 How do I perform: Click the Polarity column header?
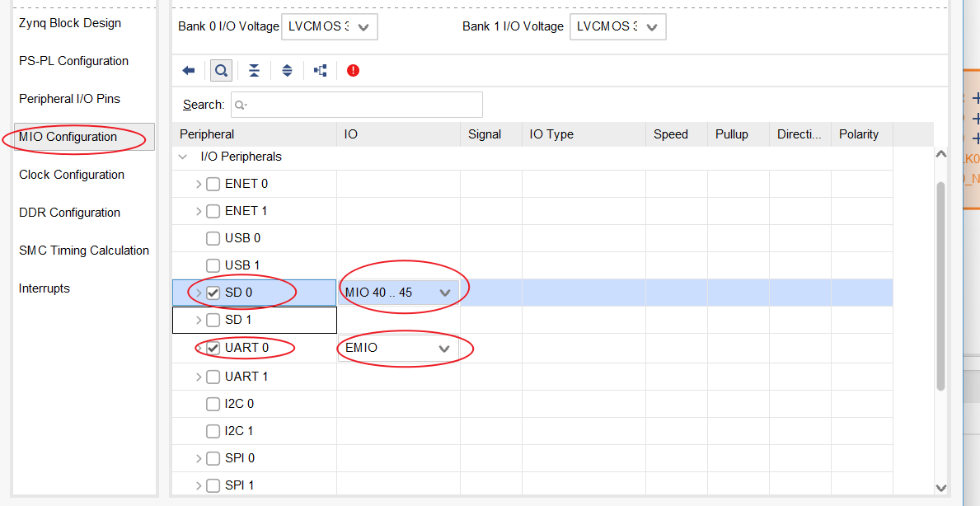862,134
